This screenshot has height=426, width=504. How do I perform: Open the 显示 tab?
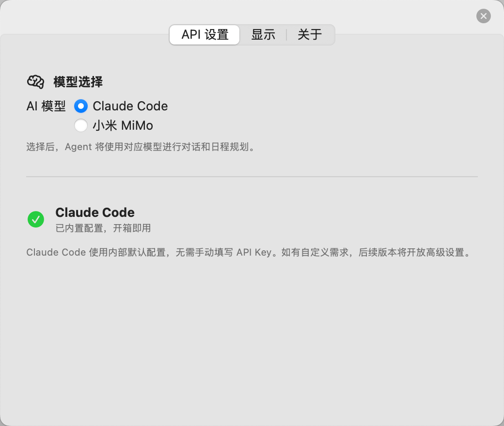263,35
